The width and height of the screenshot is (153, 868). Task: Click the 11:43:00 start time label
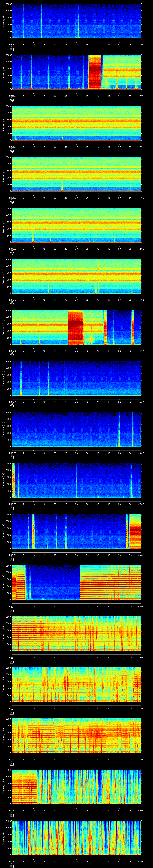[12, 351]
